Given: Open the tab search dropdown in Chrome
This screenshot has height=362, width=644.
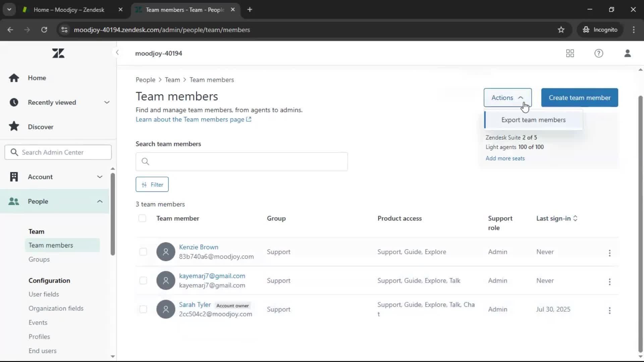Looking at the screenshot, I should coord(9,10).
